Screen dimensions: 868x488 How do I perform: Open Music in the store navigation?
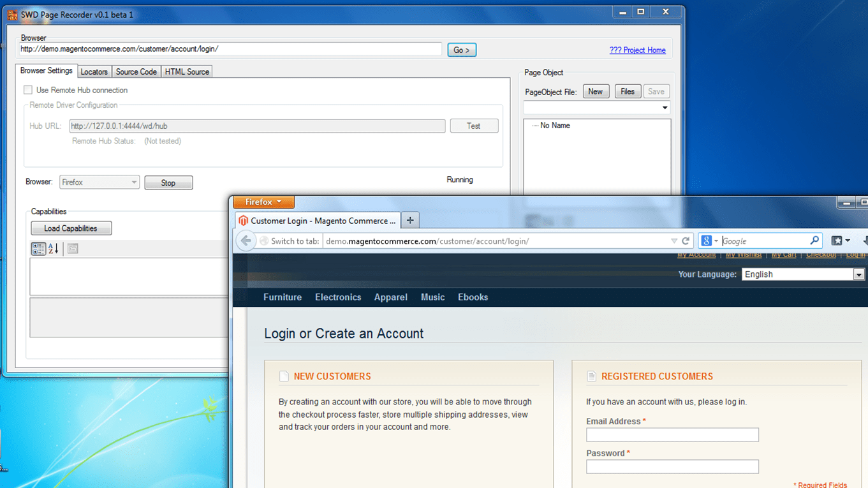point(433,297)
